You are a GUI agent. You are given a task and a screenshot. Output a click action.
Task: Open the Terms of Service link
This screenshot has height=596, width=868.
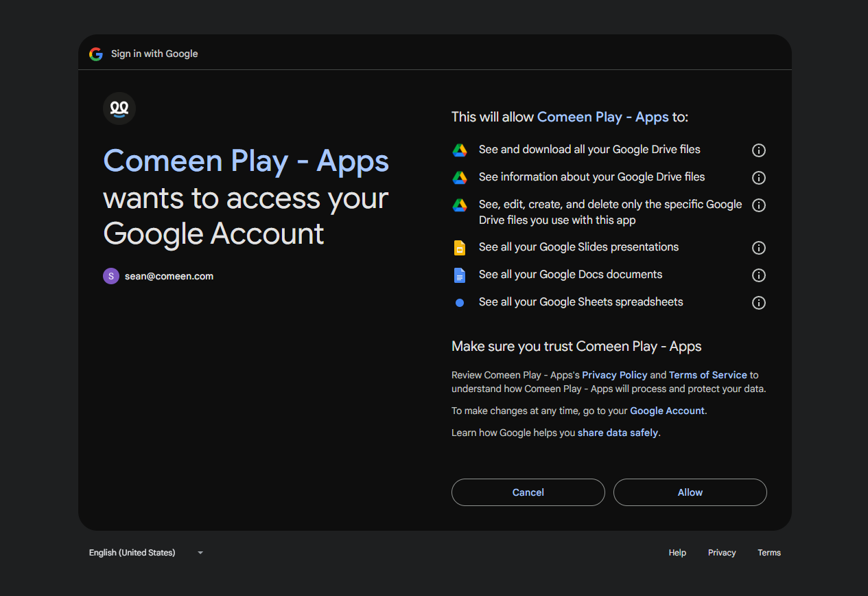[x=708, y=375]
